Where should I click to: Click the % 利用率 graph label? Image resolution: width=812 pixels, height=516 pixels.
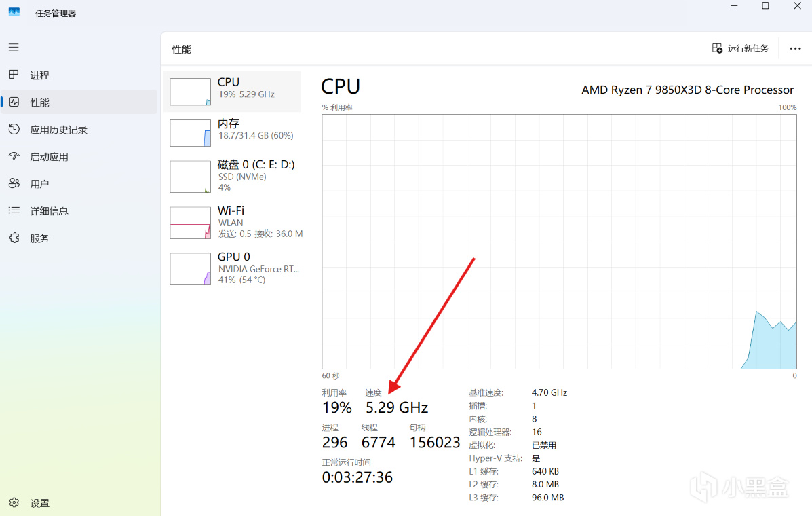(337, 107)
